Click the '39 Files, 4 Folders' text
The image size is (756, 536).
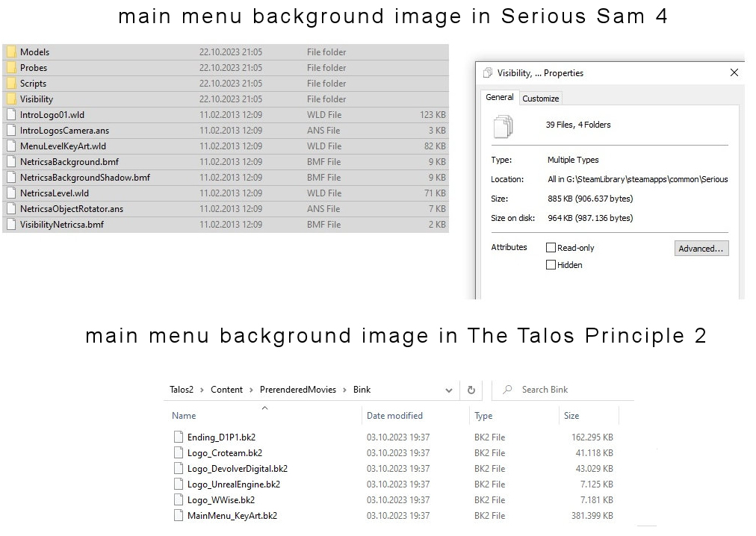[x=578, y=125]
